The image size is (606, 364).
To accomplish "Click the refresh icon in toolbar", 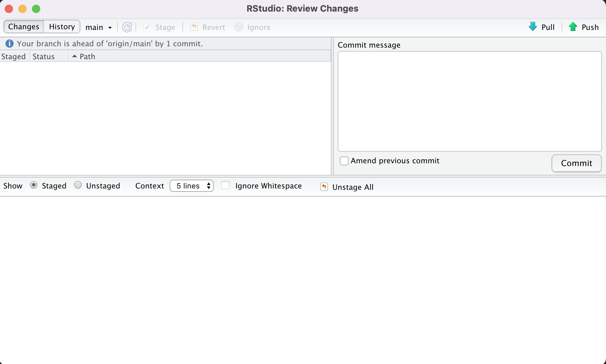I will [x=127, y=27].
